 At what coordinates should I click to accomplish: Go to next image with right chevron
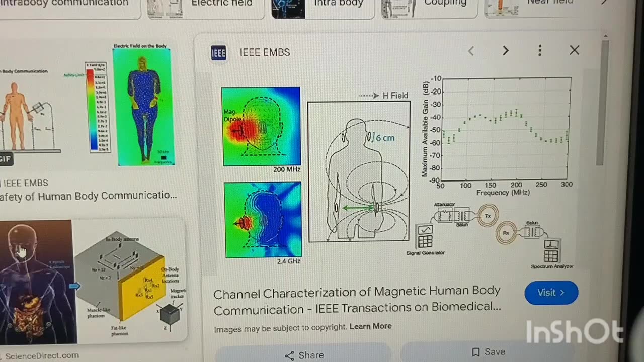click(506, 51)
